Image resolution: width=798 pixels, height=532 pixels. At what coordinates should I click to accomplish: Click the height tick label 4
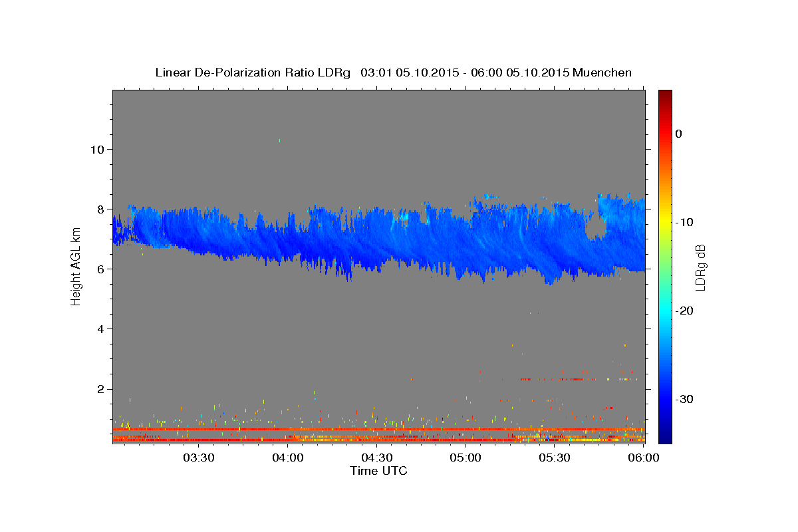(x=101, y=329)
